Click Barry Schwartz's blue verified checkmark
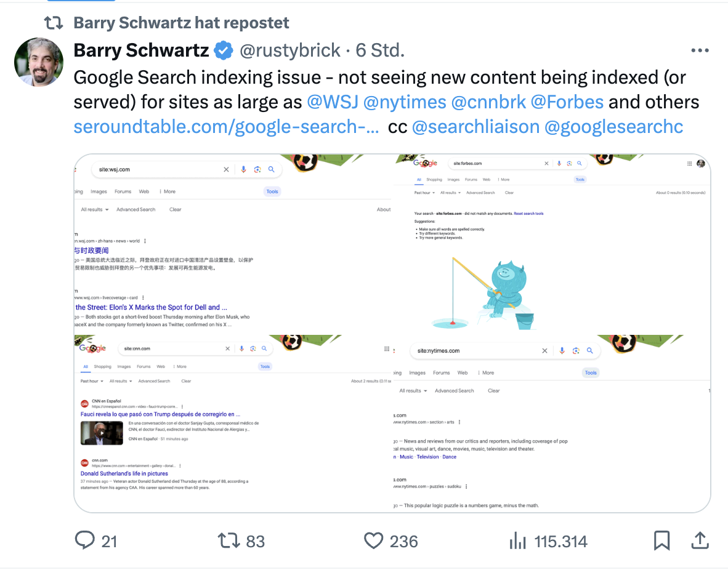Screen dimensions: 728x570 [223, 50]
